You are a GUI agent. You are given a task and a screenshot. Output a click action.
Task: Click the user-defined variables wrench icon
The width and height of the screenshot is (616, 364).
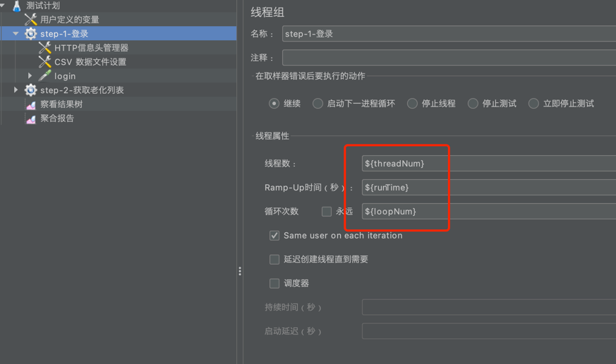coord(30,20)
